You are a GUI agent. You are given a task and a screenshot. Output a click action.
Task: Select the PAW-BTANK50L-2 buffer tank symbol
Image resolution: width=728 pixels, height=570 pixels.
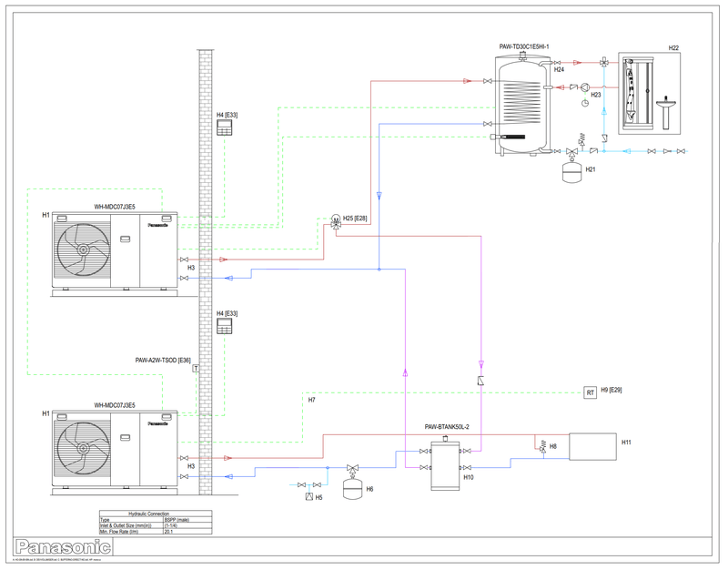[x=445, y=463]
